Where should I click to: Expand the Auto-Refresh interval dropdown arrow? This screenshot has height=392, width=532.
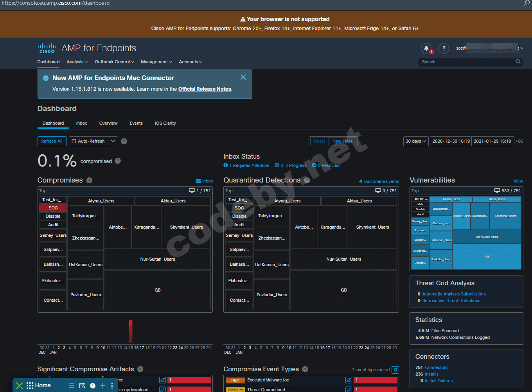(113, 141)
